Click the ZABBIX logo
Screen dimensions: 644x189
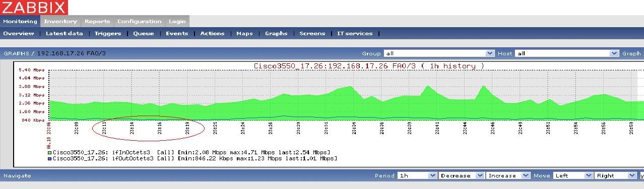(x=34, y=8)
